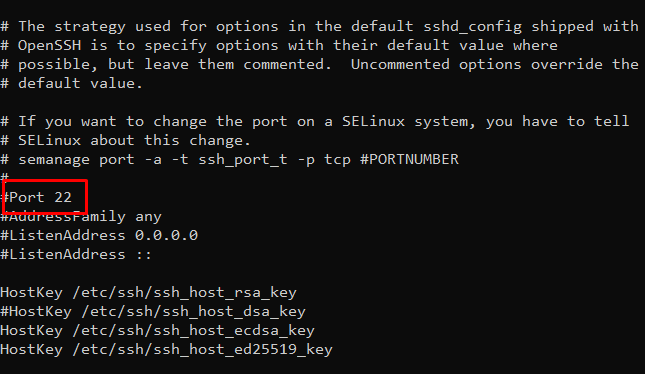645x374 pixels.
Task: Click the 'If you want to change the port' line
Action: pos(315,122)
